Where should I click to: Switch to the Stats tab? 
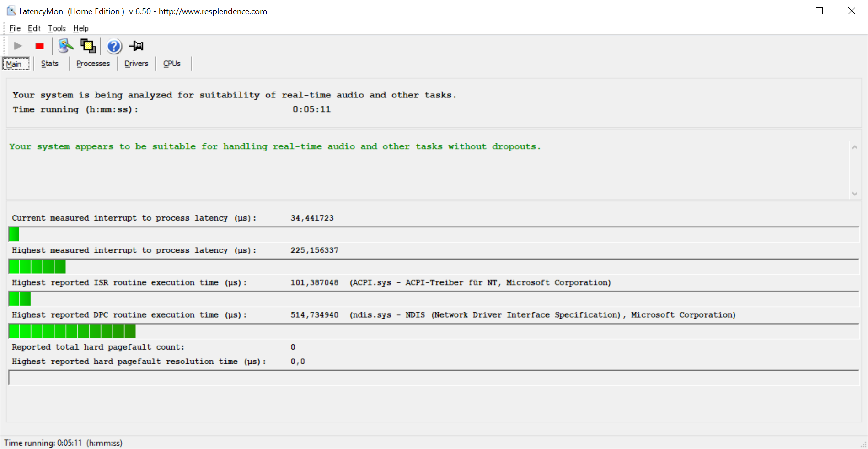(x=50, y=64)
